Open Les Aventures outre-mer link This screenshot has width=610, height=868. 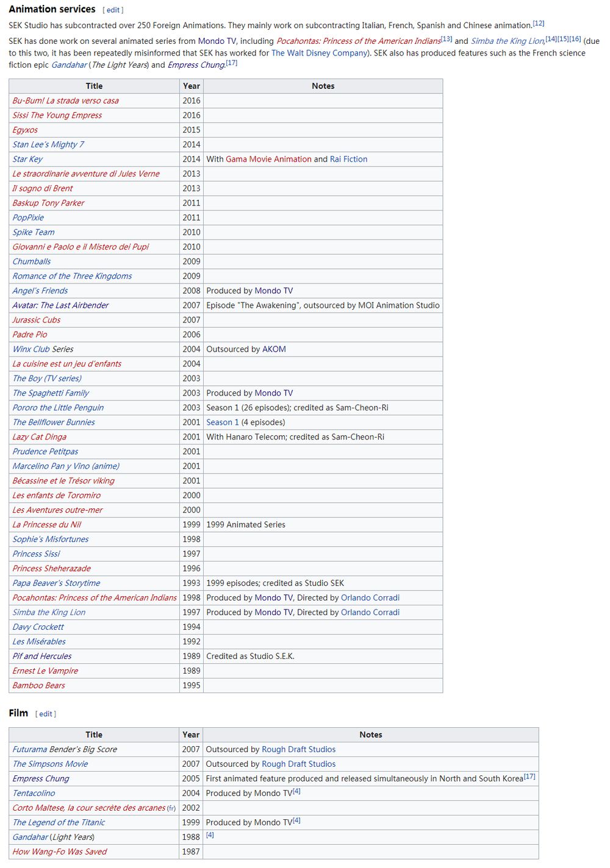click(x=58, y=510)
